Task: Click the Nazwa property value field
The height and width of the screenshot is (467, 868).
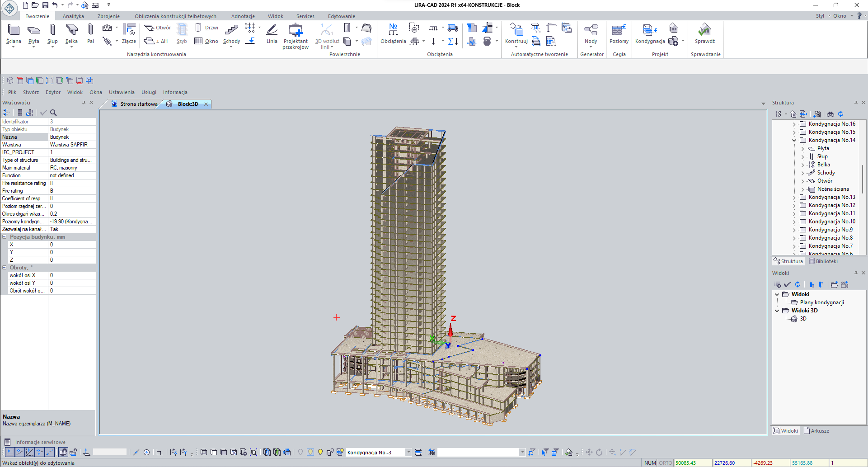Action: 71,137
